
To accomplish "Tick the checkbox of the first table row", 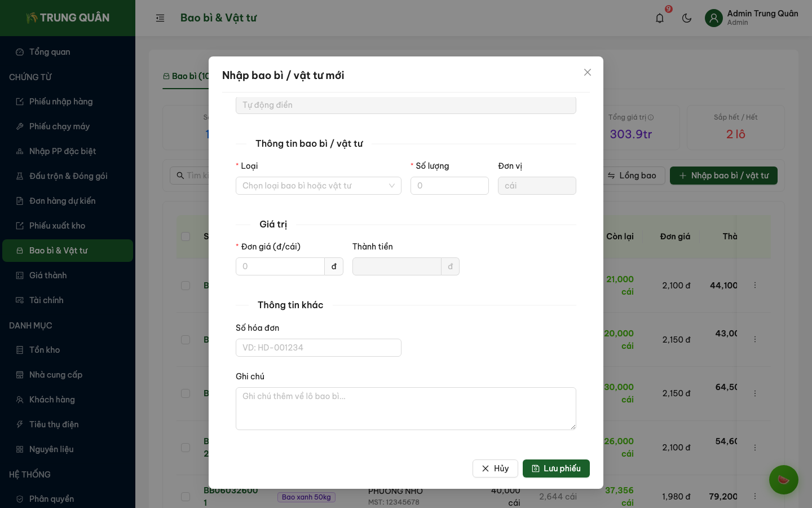I will tap(186, 286).
